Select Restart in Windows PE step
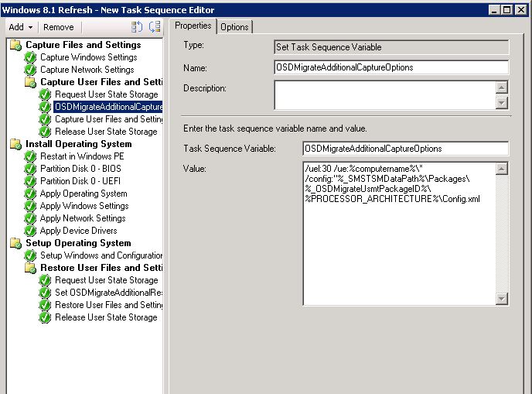The height and width of the screenshot is (394, 532). click(x=82, y=156)
